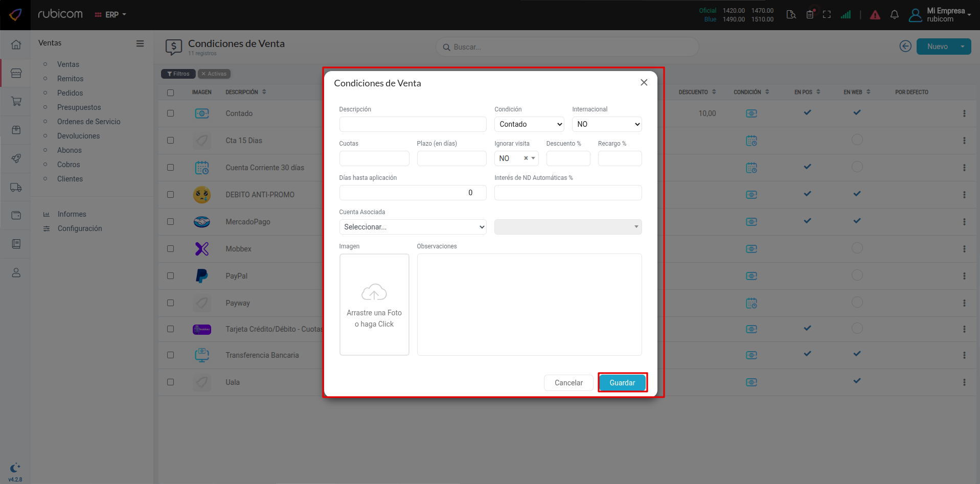Click the home icon in left sidebar
Screen dimensions: 980x484
[16, 44]
